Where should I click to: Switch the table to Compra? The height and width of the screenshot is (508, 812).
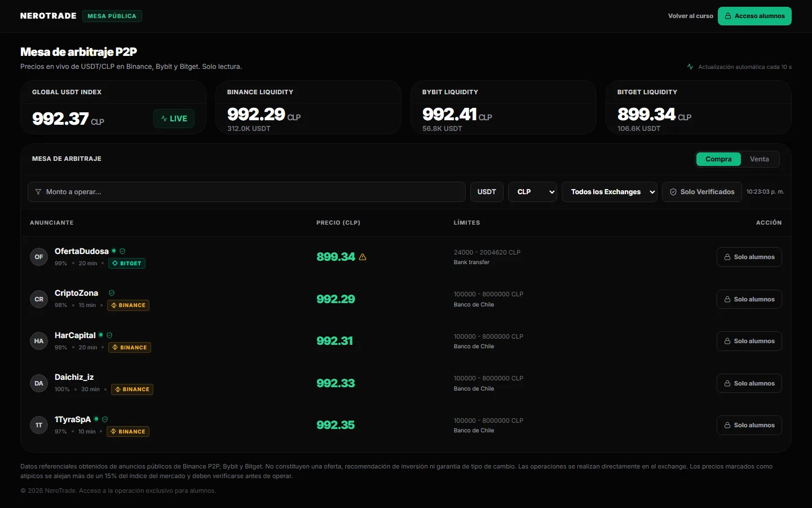click(718, 159)
